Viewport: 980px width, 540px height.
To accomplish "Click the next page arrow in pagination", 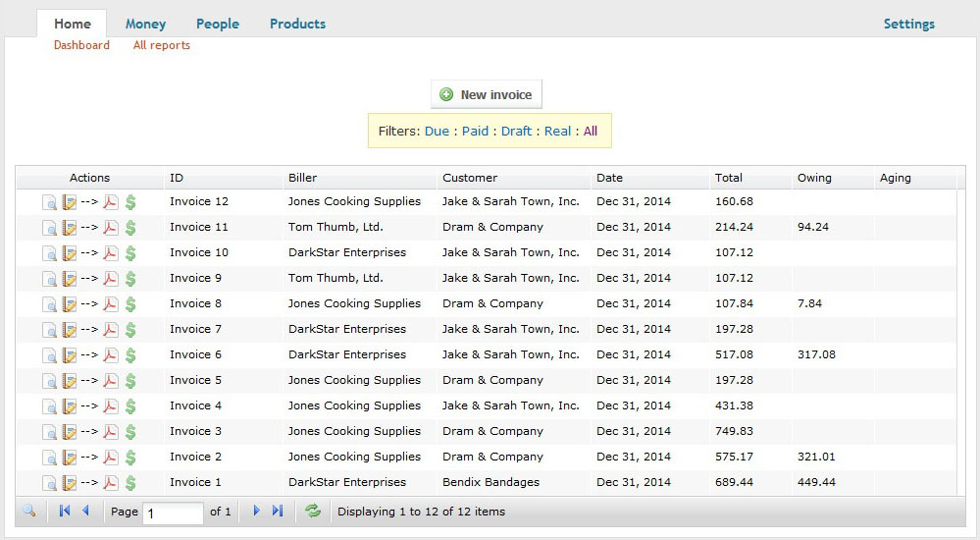I will (x=257, y=512).
